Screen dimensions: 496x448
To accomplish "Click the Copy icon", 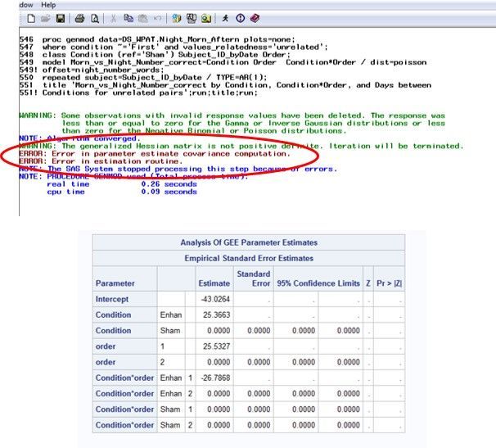I will pyautogui.click(x=129, y=17).
